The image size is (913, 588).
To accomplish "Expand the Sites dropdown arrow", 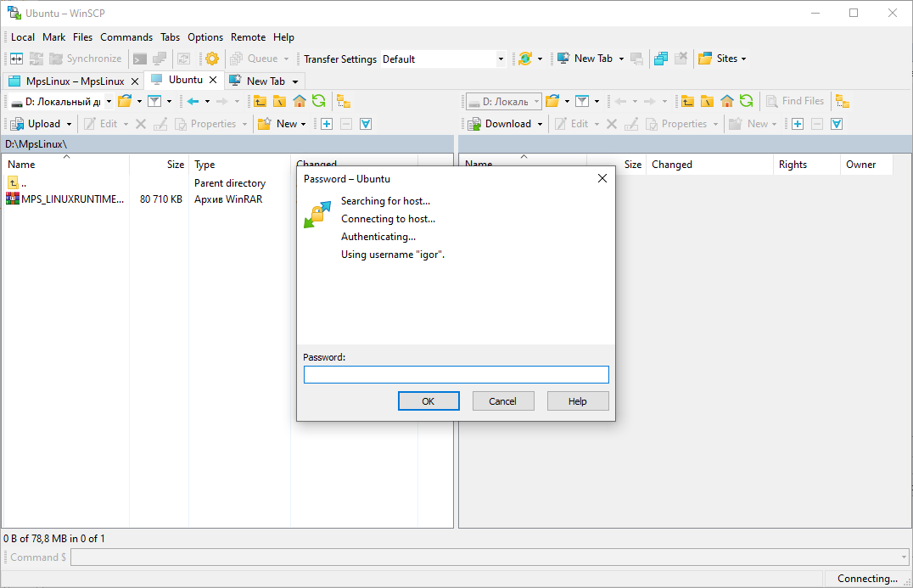I will [x=743, y=59].
